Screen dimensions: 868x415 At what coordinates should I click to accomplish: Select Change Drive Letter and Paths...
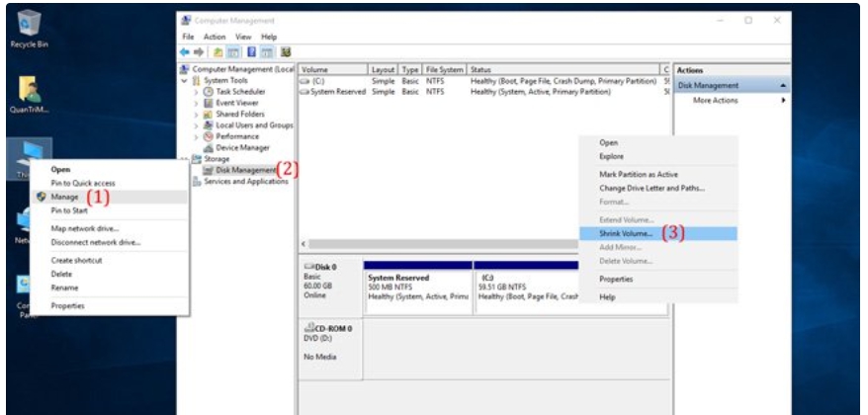pos(651,188)
